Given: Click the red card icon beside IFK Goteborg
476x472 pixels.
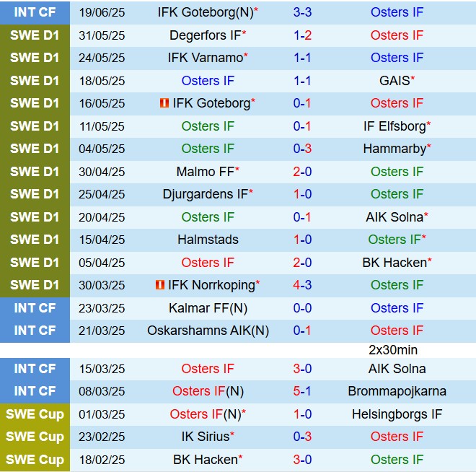Looking at the screenshot, I should coord(164,103).
